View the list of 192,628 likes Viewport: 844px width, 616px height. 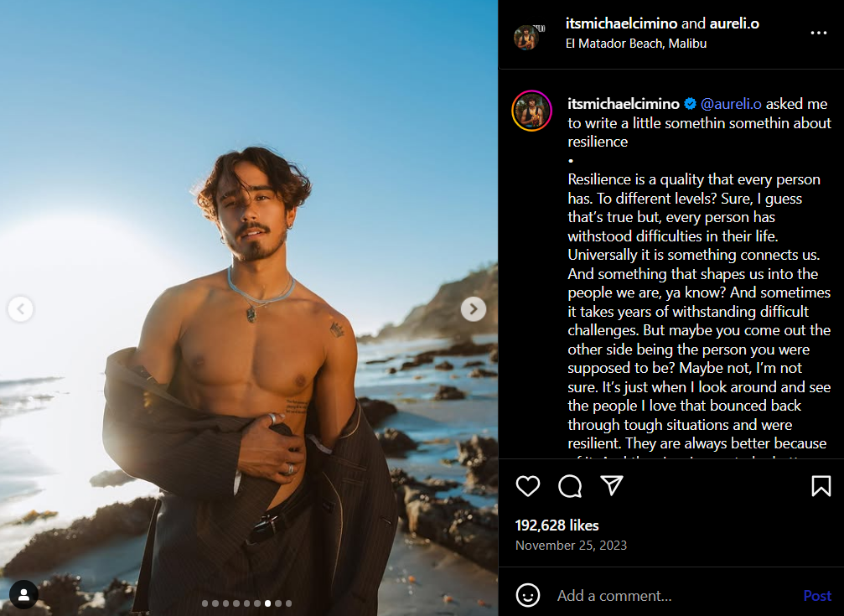click(x=557, y=525)
